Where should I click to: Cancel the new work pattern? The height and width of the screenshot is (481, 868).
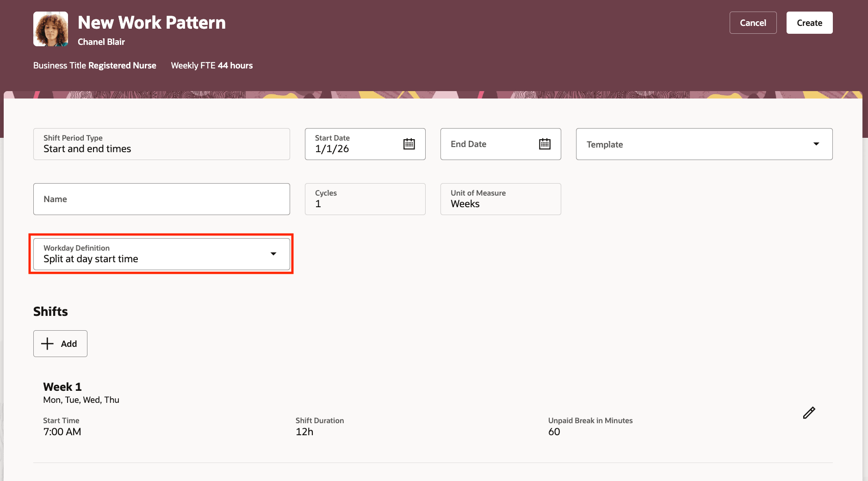click(753, 22)
